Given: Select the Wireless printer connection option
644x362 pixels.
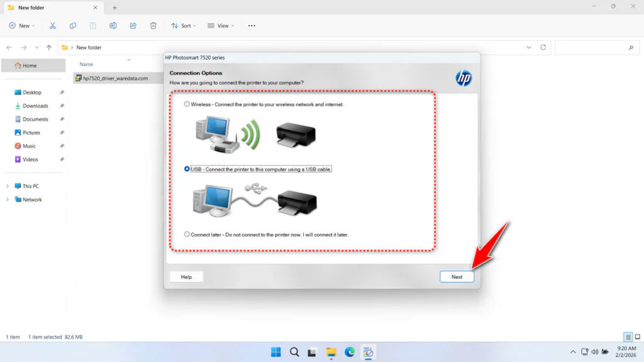Looking at the screenshot, I should [x=187, y=104].
